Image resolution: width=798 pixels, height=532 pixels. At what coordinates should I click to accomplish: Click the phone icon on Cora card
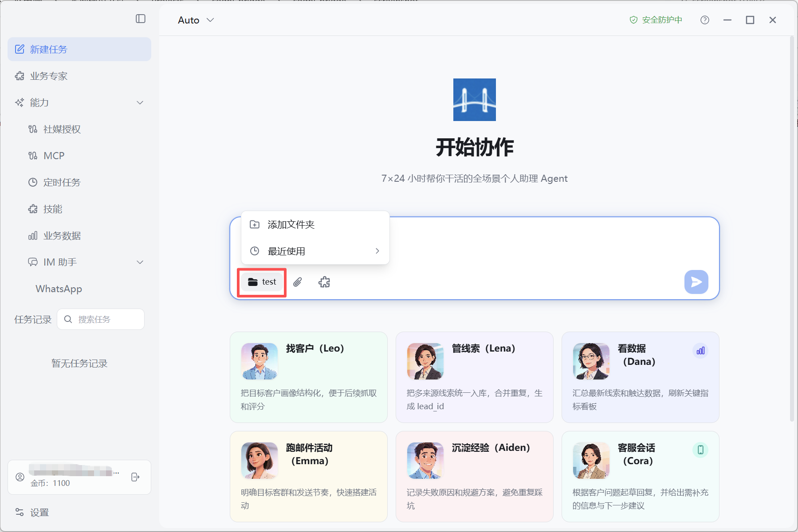(700, 450)
